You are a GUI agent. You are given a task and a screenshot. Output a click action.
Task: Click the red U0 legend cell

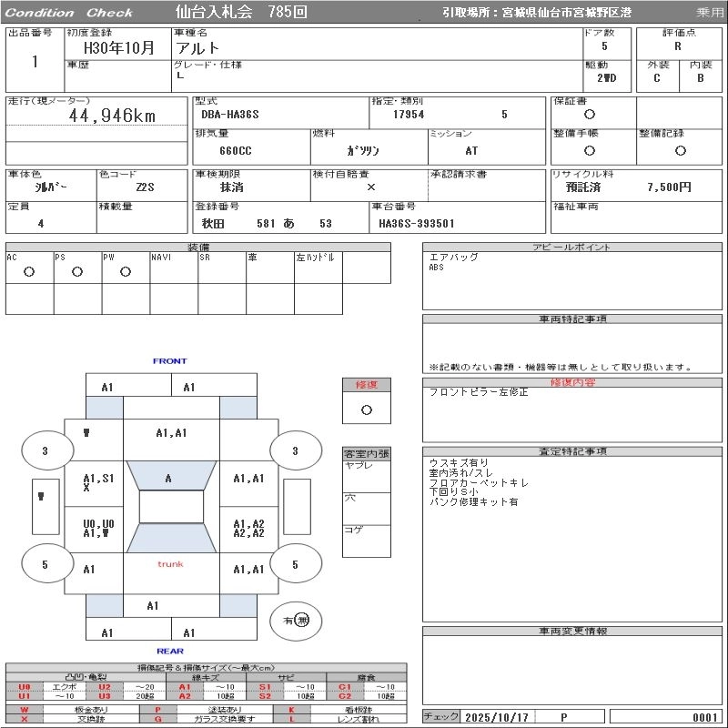coord(25,687)
